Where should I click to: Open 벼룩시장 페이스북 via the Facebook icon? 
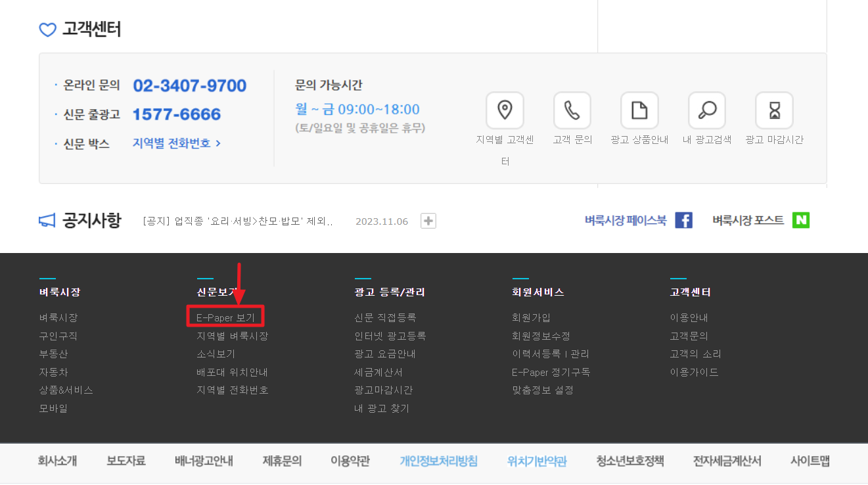[683, 220]
